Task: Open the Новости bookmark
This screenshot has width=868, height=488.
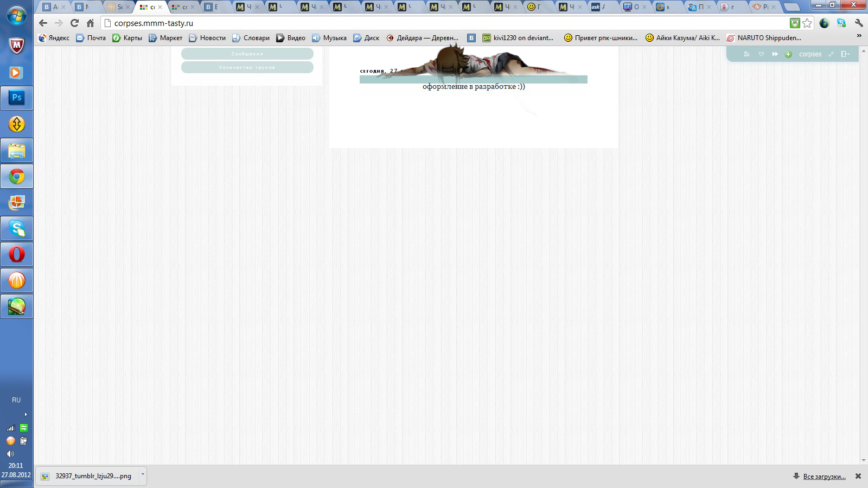Action: click(x=207, y=38)
